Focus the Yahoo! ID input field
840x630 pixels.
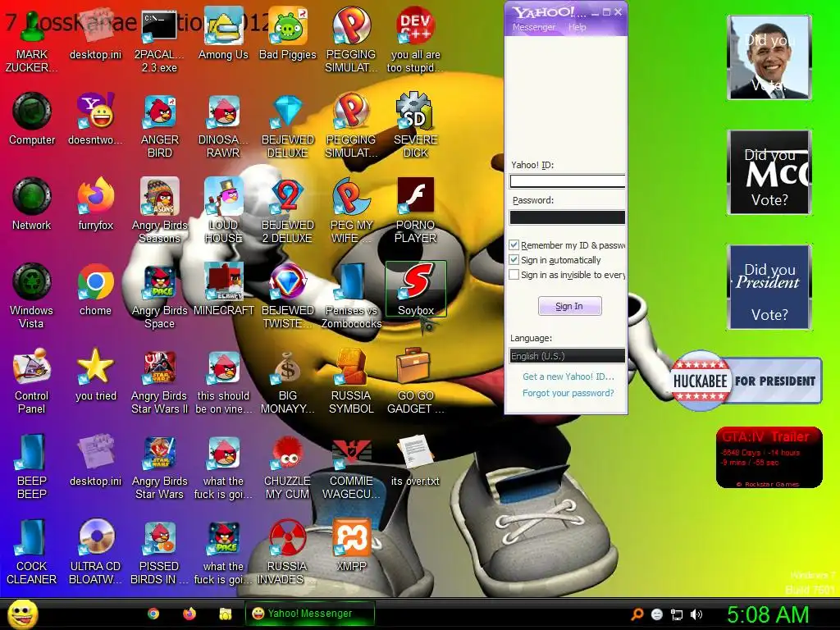568,181
